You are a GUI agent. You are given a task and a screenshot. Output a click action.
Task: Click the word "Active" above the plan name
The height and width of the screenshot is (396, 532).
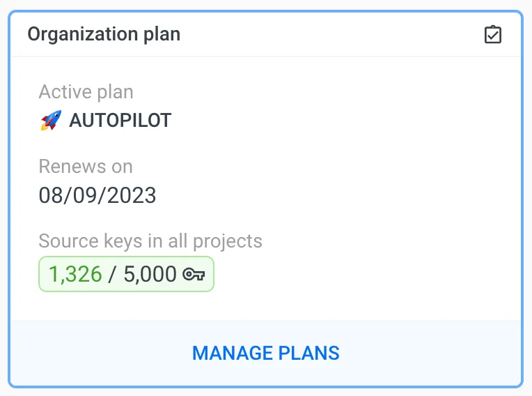point(63,91)
